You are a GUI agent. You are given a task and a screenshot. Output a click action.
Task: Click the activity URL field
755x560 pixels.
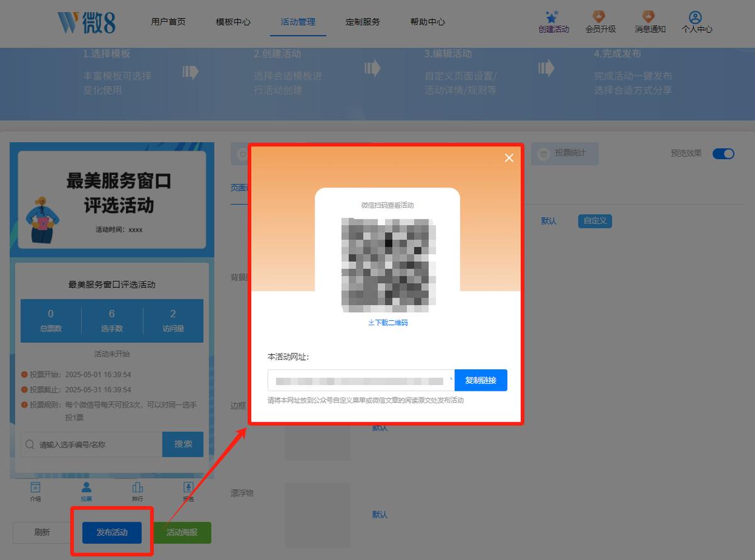(361, 380)
